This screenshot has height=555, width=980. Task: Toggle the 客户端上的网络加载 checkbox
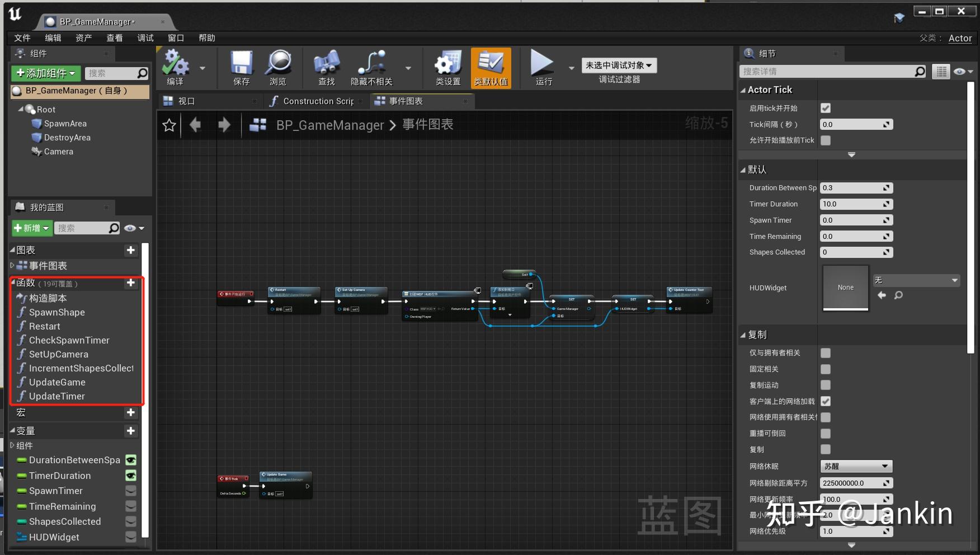click(x=825, y=401)
